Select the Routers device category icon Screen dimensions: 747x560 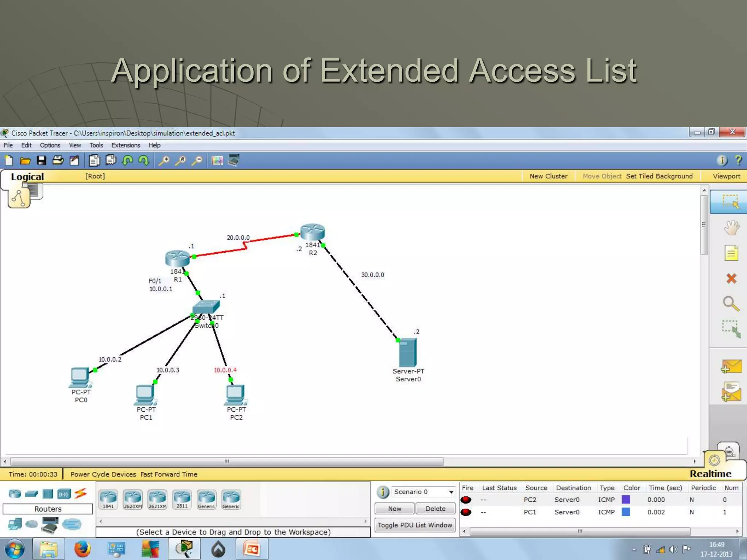(x=15, y=494)
